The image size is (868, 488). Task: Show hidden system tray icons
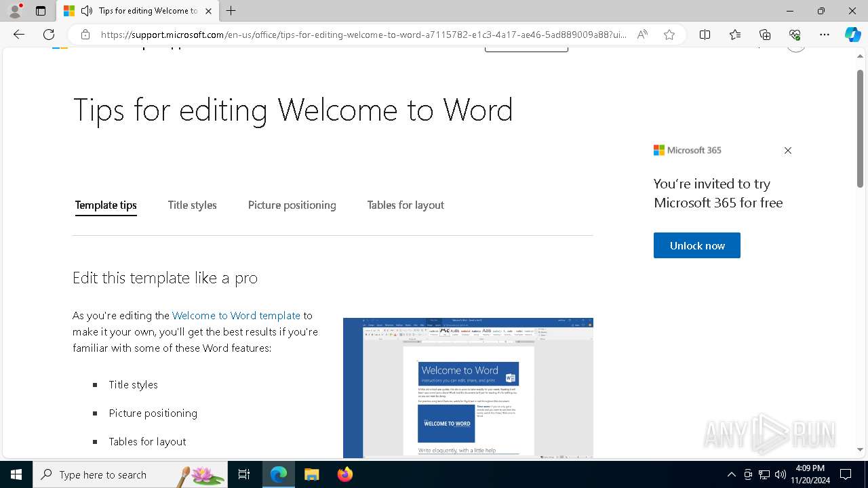click(731, 474)
